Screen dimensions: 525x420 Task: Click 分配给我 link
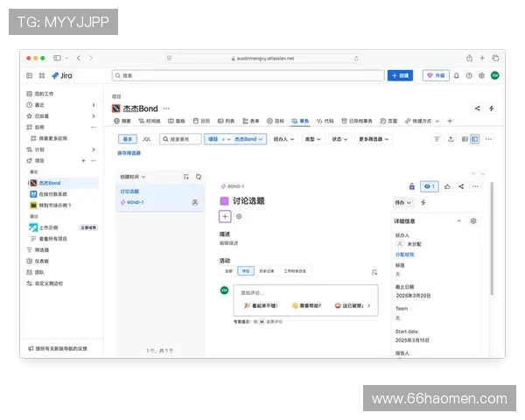coord(405,255)
